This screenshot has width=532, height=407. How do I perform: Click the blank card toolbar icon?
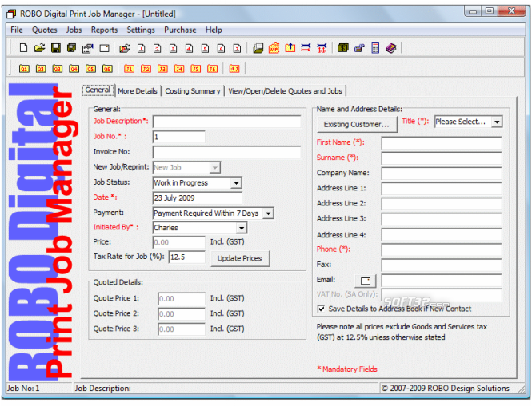[x=104, y=48]
